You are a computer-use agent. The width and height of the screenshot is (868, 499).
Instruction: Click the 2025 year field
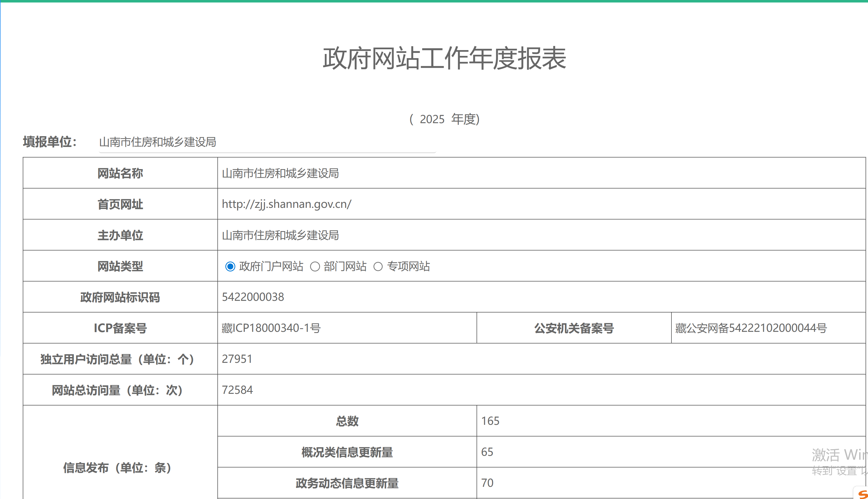[x=432, y=119]
